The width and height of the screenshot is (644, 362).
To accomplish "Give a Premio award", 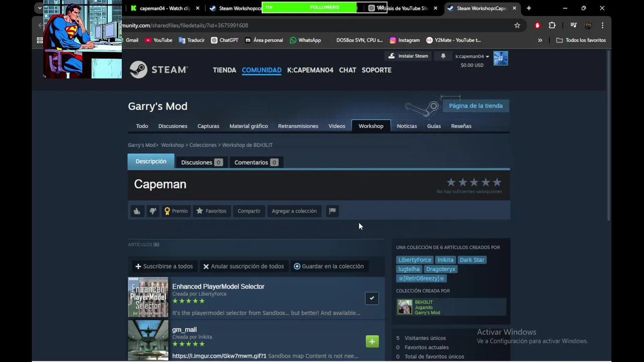I will [176, 211].
